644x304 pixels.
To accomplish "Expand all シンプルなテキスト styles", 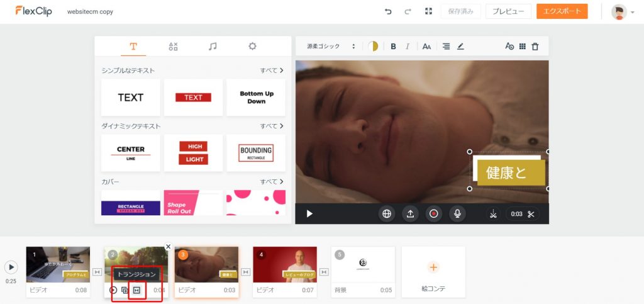I will [x=272, y=70].
